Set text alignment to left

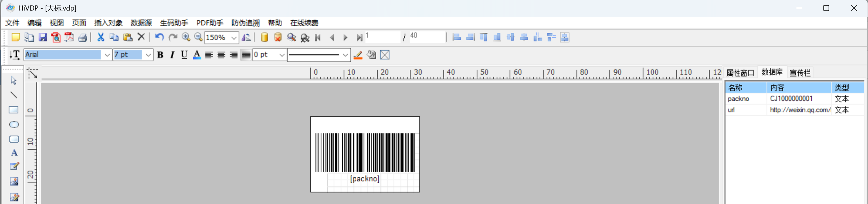[209, 55]
